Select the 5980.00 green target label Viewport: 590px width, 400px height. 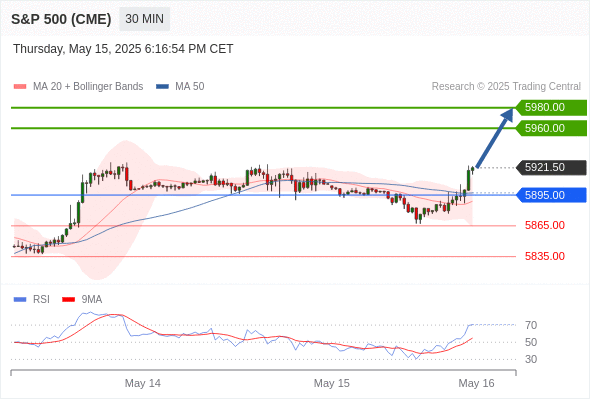551,108
